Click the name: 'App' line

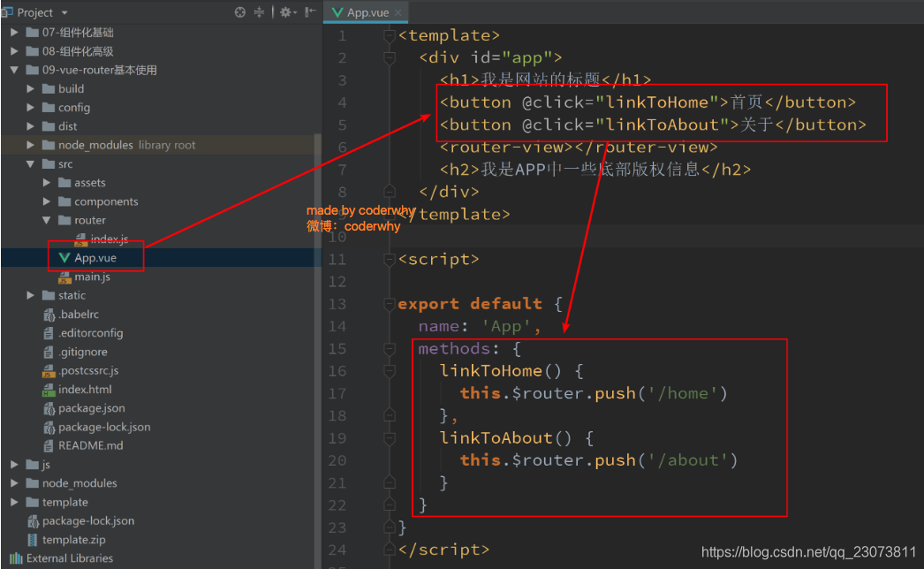(480, 327)
